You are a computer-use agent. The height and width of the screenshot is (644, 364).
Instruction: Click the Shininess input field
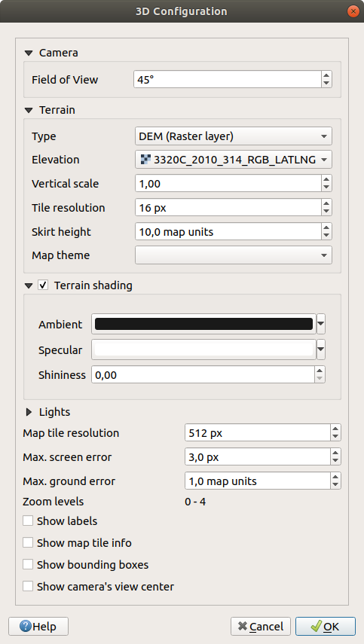[203, 374]
